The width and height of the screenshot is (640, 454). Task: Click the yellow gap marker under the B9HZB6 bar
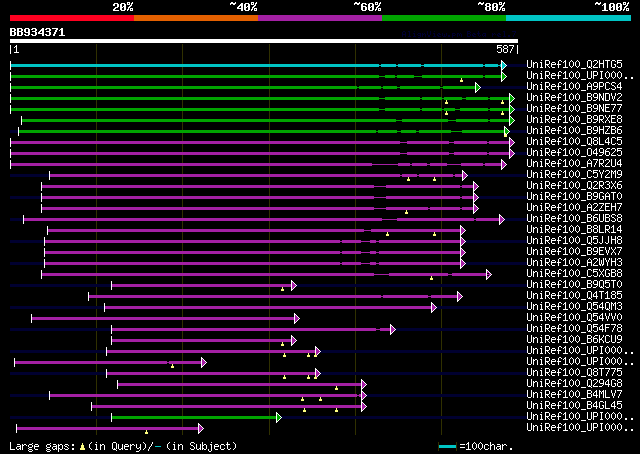coord(506,134)
